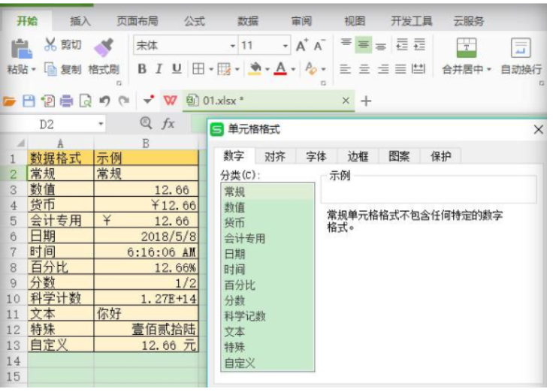Toggle bold formatting
This screenshot has height=392, width=559.
tap(142, 69)
